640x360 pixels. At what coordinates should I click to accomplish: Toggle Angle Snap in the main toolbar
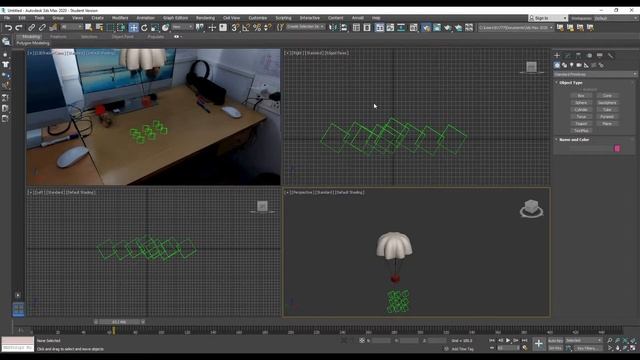coord(246,28)
